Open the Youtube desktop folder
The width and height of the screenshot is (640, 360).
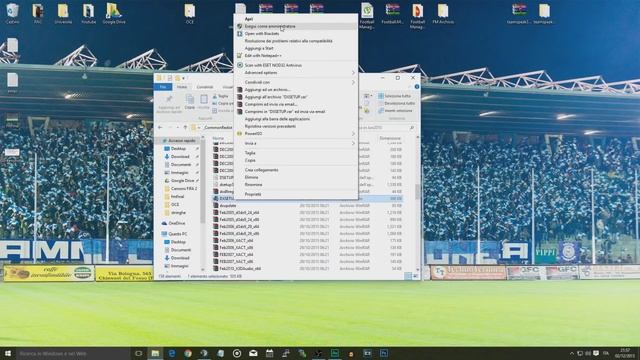88,13
